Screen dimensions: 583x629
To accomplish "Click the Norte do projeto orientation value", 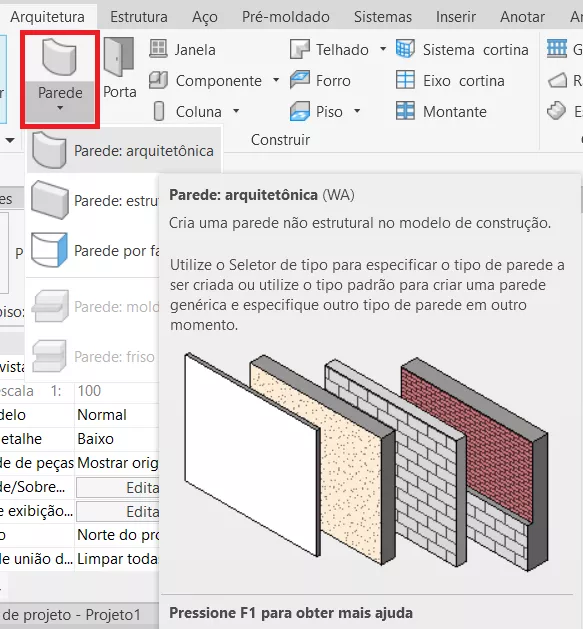I will point(117,535).
